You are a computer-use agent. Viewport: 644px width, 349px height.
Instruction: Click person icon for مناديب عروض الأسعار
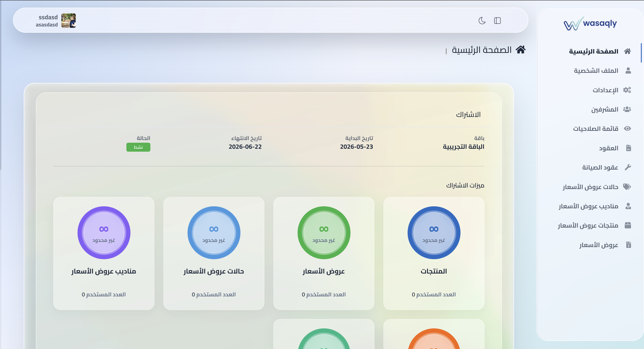[x=628, y=206]
